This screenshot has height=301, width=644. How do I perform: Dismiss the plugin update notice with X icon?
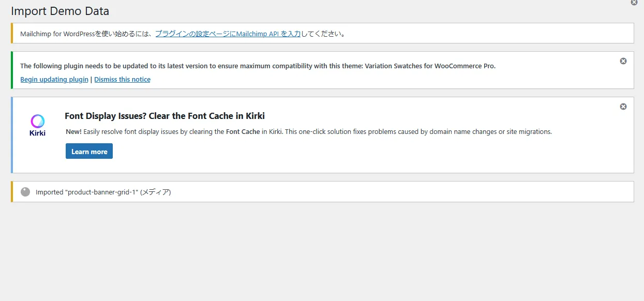pos(623,61)
